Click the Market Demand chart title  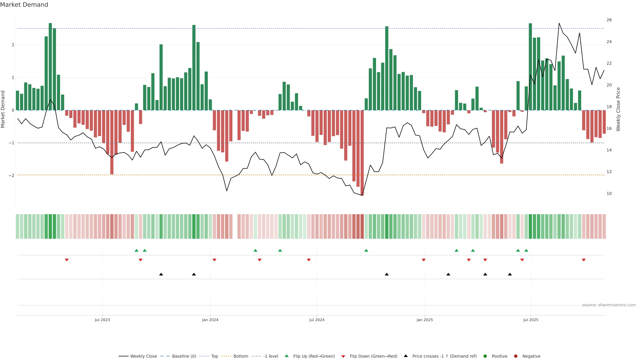pyautogui.click(x=24, y=5)
